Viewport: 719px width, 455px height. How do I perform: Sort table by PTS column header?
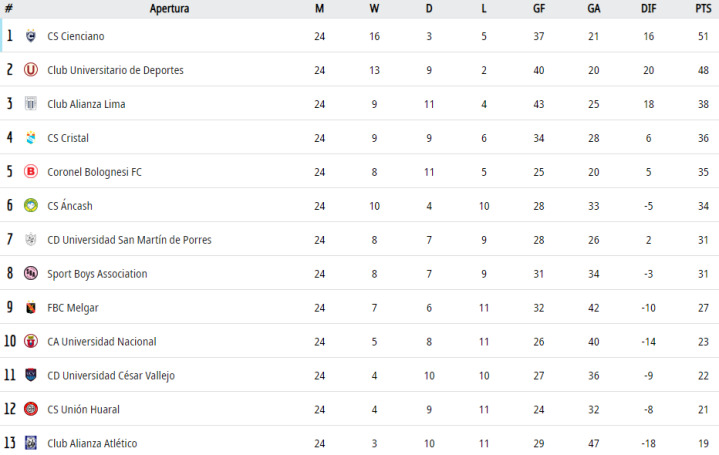pyautogui.click(x=703, y=9)
